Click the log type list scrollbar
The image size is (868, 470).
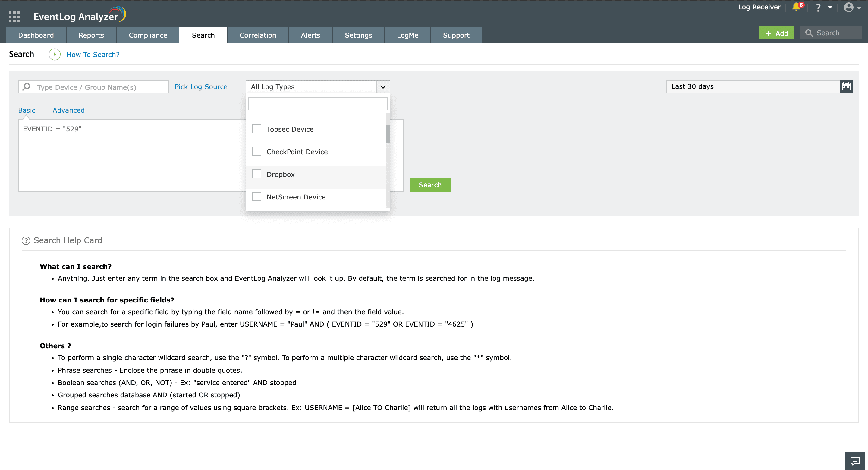pos(388,135)
